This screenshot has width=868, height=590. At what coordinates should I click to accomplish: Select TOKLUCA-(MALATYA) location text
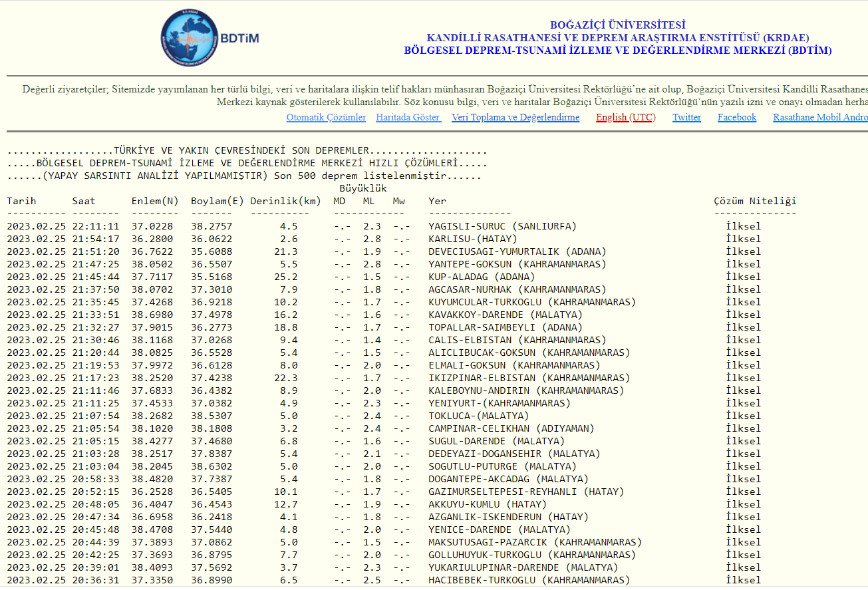click(x=478, y=416)
